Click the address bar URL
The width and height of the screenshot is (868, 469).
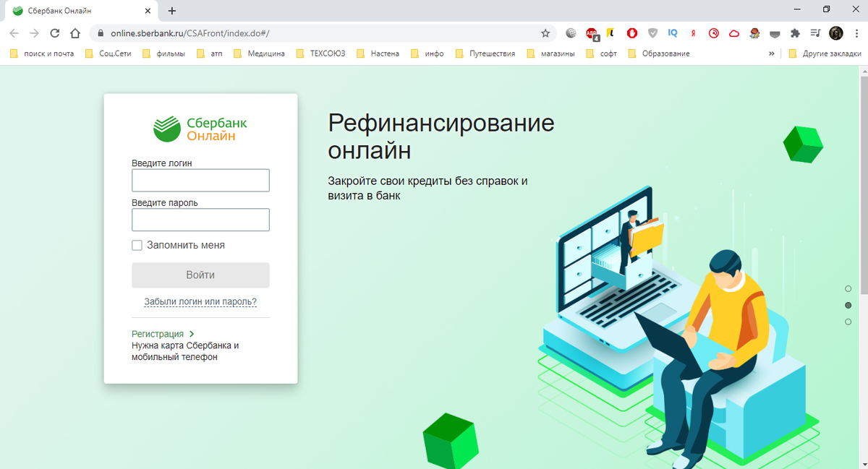tap(190, 33)
